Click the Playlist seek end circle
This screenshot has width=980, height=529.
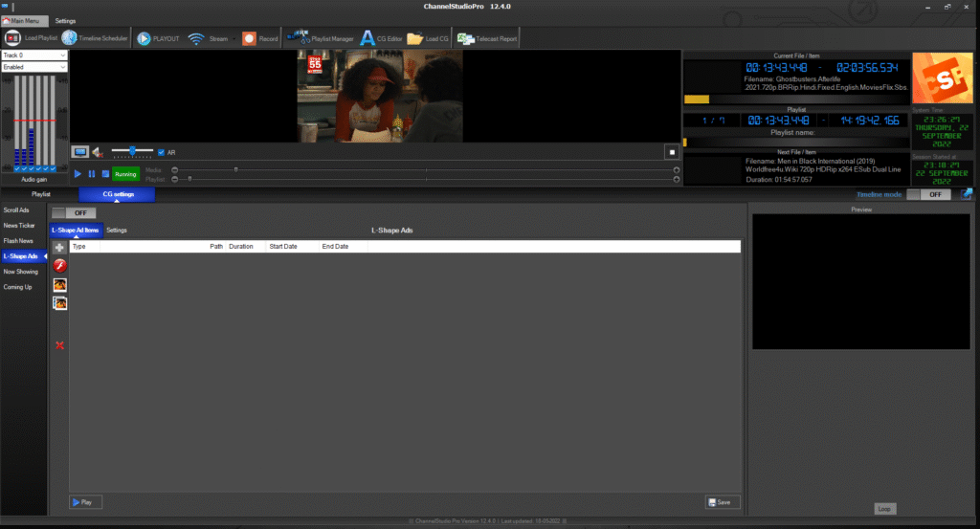[677, 179]
